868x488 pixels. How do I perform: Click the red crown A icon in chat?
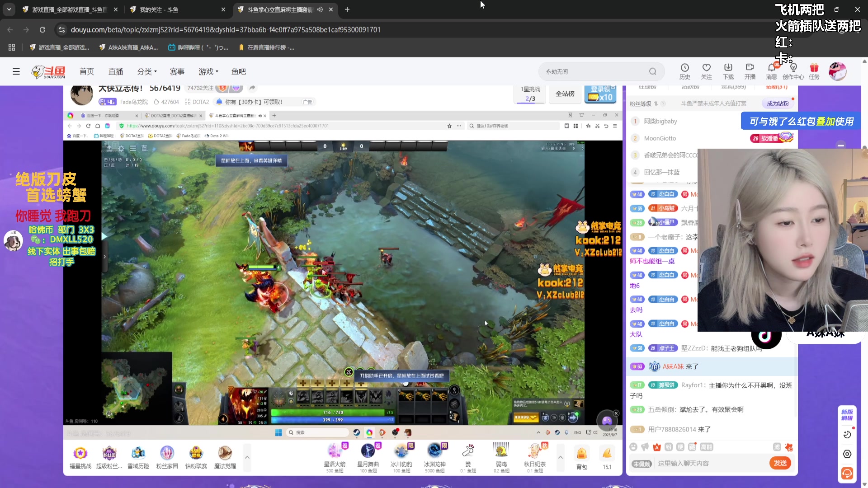point(657,447)
